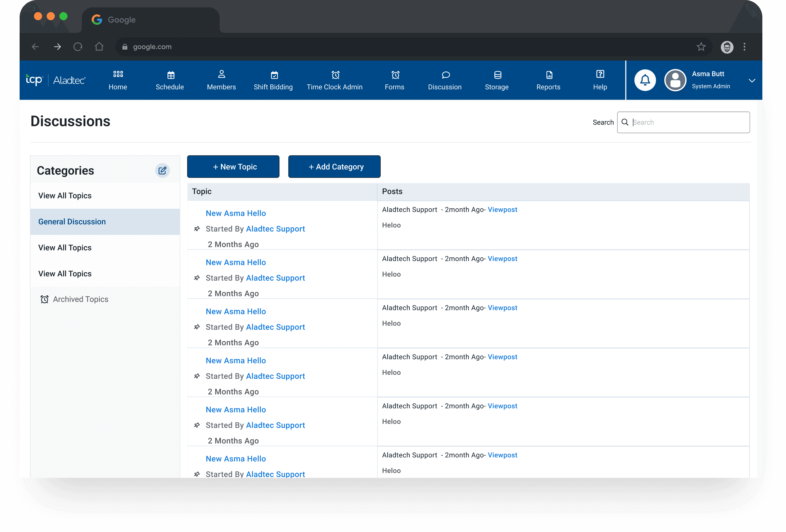This screenshot has width=786, height=532.
Task: Click pin icon on second topic row
Action: point(197,278)
